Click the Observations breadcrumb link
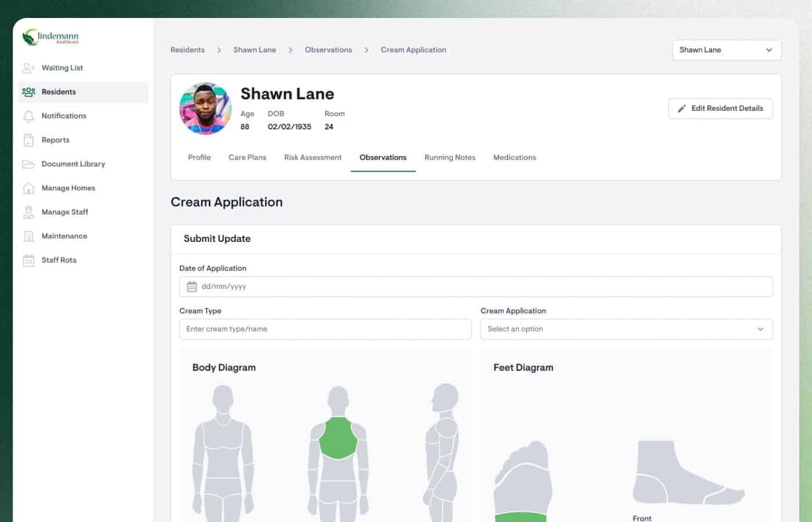Viewport: 812px width, 522px height. pyautogui.click(x=328, y=50)
